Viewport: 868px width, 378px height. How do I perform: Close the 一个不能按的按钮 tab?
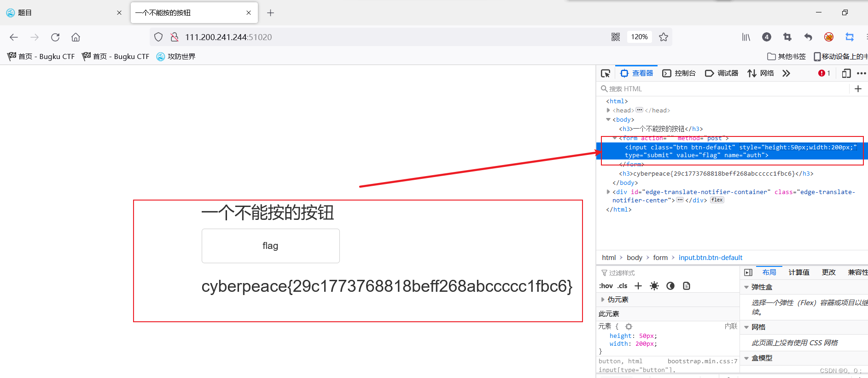tap(249, 13)
